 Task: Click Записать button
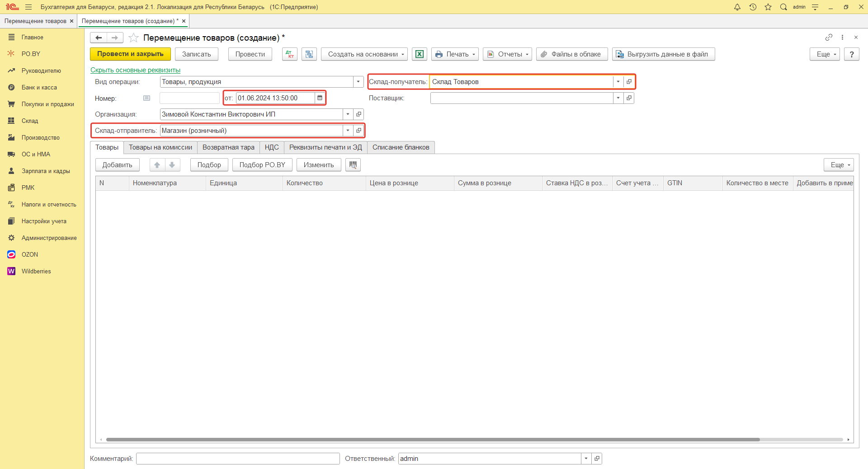click(197, 54)
